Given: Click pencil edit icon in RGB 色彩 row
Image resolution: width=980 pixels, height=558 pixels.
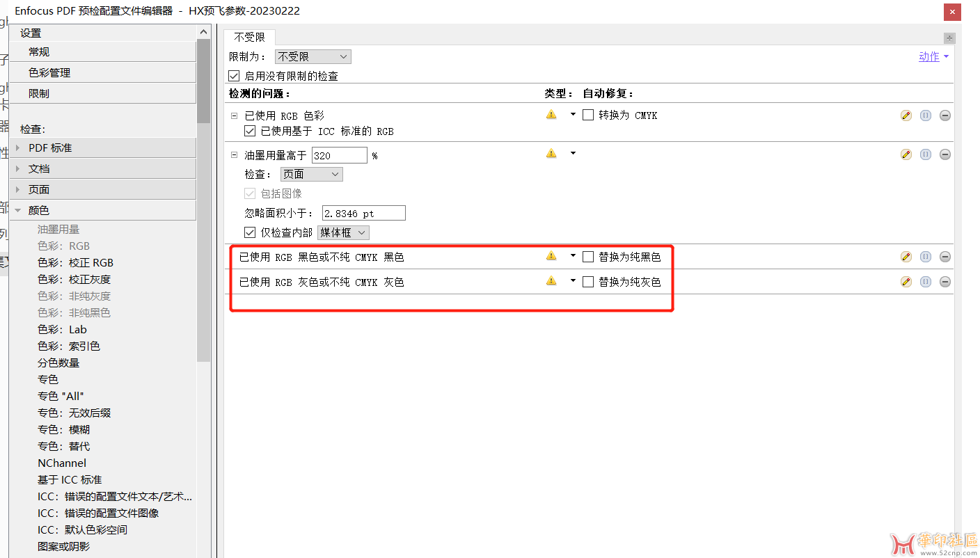Looking at the screenshot, I should coord(906,115).
